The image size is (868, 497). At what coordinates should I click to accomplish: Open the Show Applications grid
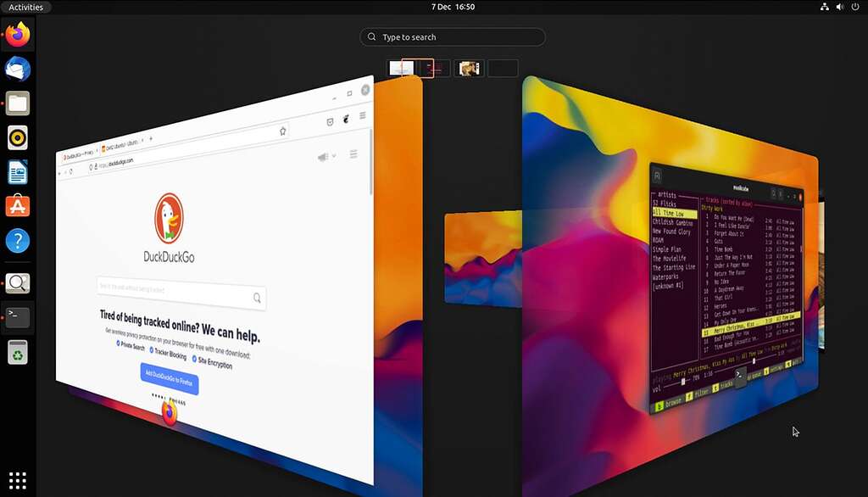coord(17,479)
